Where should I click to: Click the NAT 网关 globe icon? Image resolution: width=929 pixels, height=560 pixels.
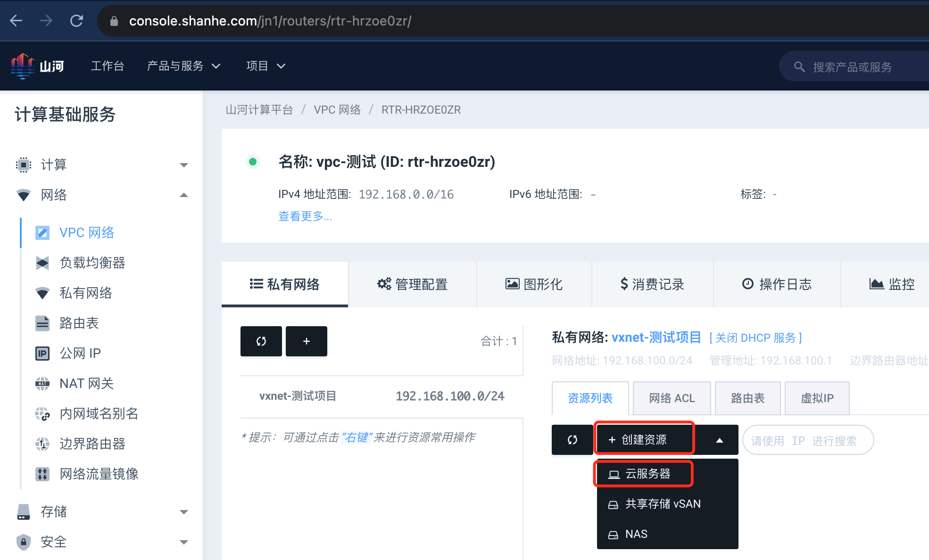42,383
